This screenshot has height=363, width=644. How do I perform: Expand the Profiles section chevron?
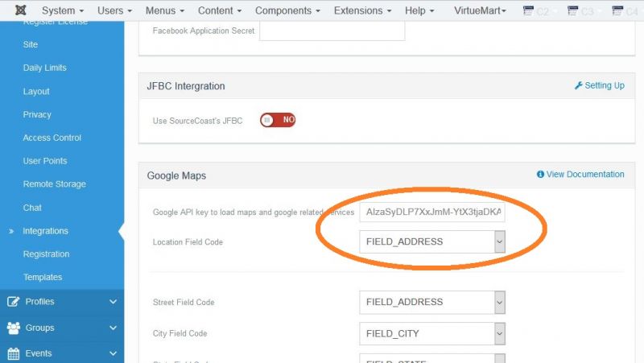click(113, 301)
